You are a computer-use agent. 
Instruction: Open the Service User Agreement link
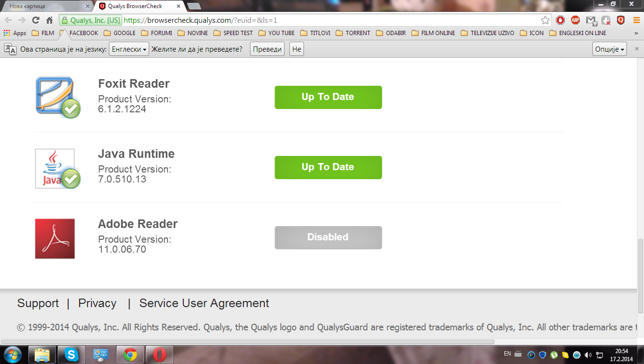[x=204, y=303]
